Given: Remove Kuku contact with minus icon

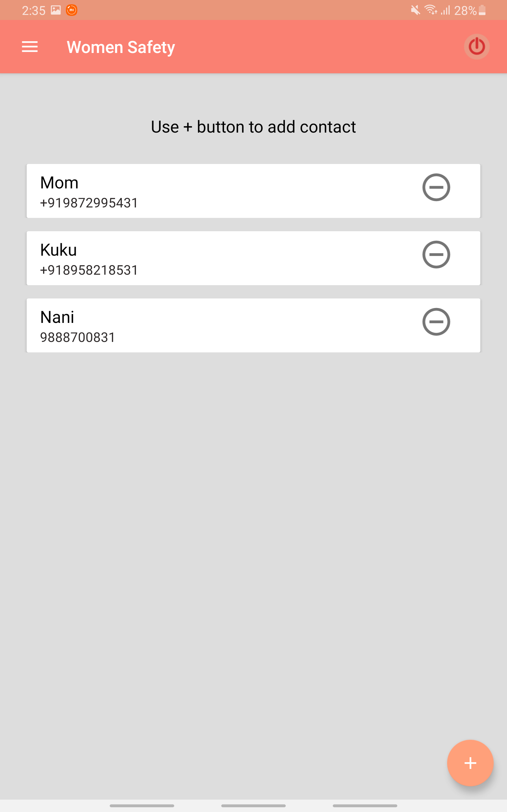Looking at the screenshot, I should point(436,254).
